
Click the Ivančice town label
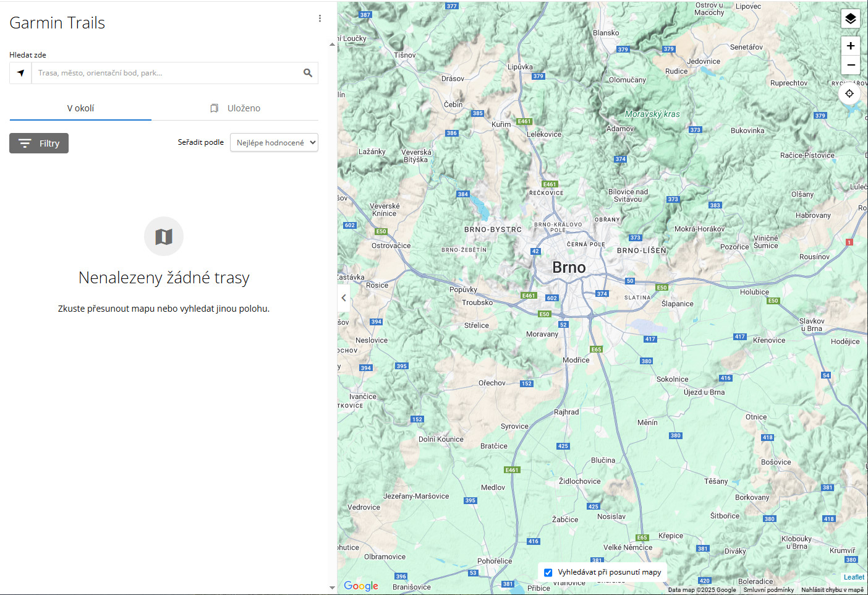[x=362, y=396]
